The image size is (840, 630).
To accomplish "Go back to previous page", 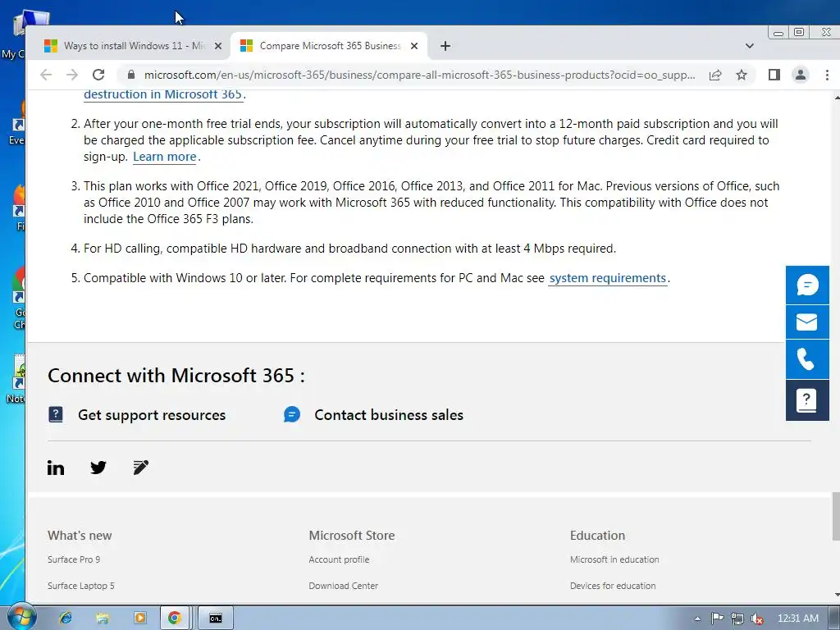I will [46, 75].
